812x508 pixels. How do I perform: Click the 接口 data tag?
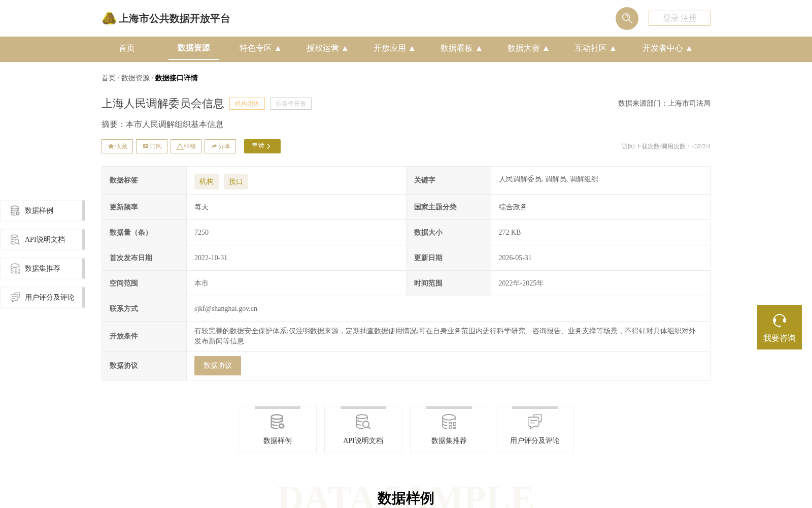[236, 182]
